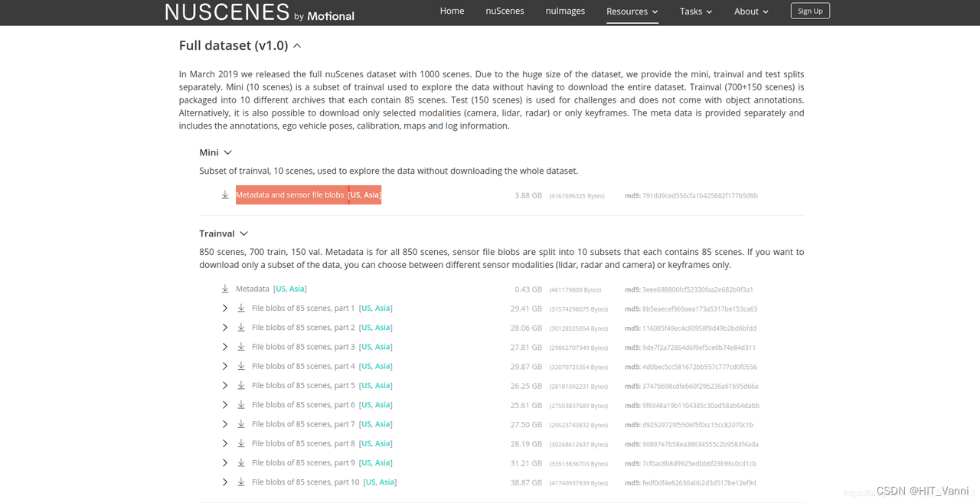Image resolution: width=980 pixels, height=503 pixels.
Task: Expand the part 5 file blobs row
Action: [224, 386]
